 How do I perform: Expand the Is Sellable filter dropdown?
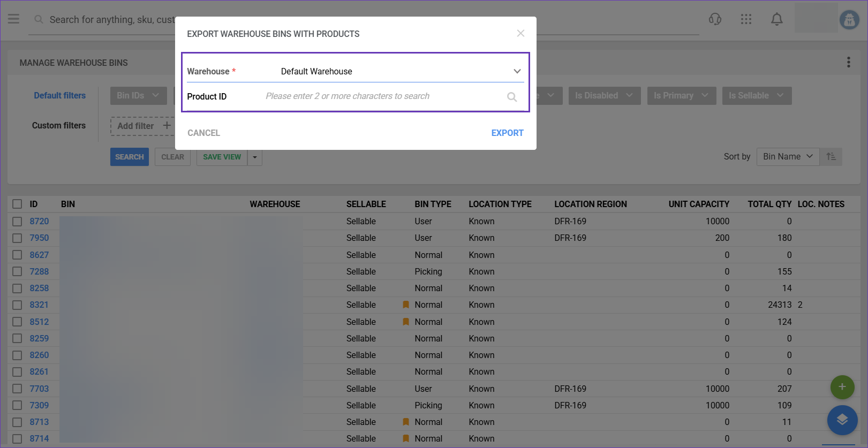point(756,95)
